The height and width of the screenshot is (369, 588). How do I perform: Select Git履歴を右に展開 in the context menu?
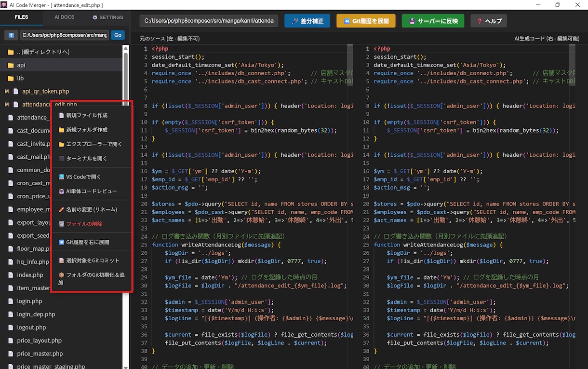tap(92, 242)
